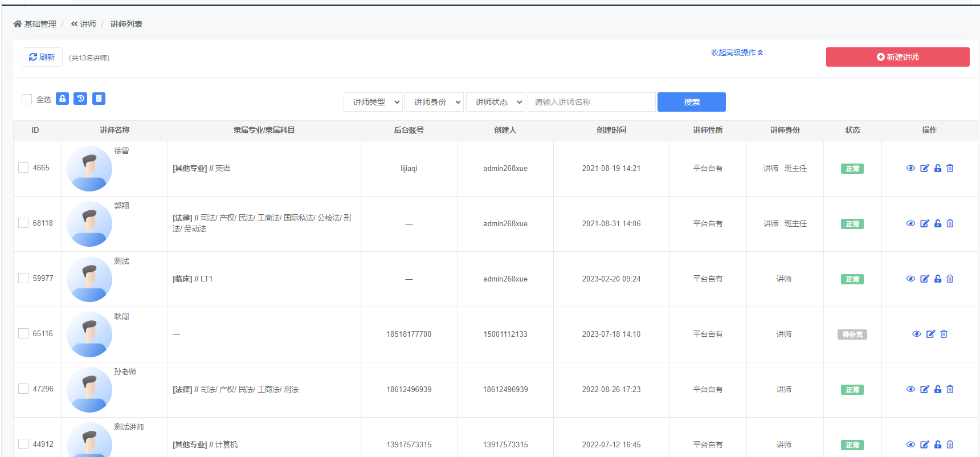This screenshot has height=457, width=980.
Task: Edit lecturer row 4665
Action: [925, 168]
